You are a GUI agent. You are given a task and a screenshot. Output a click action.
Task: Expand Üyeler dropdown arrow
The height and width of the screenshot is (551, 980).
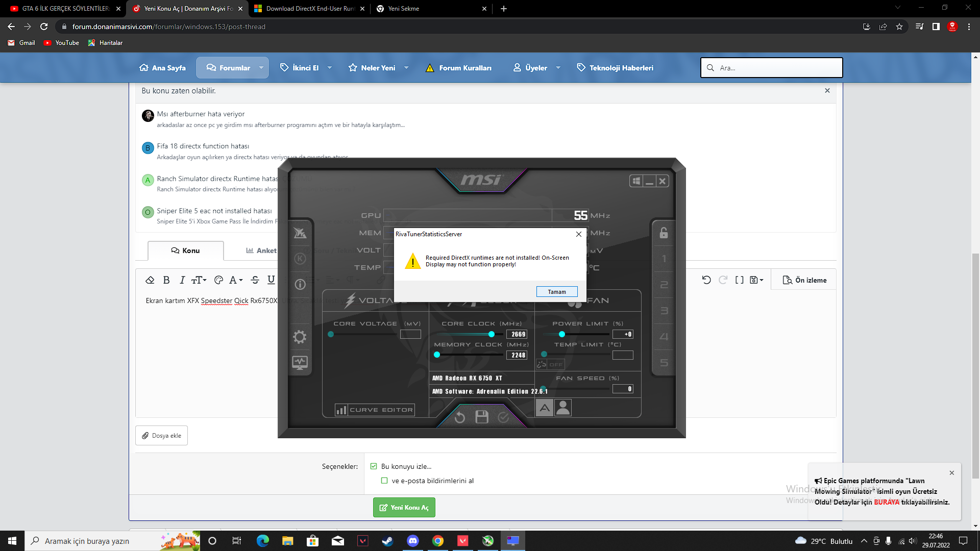558,68
